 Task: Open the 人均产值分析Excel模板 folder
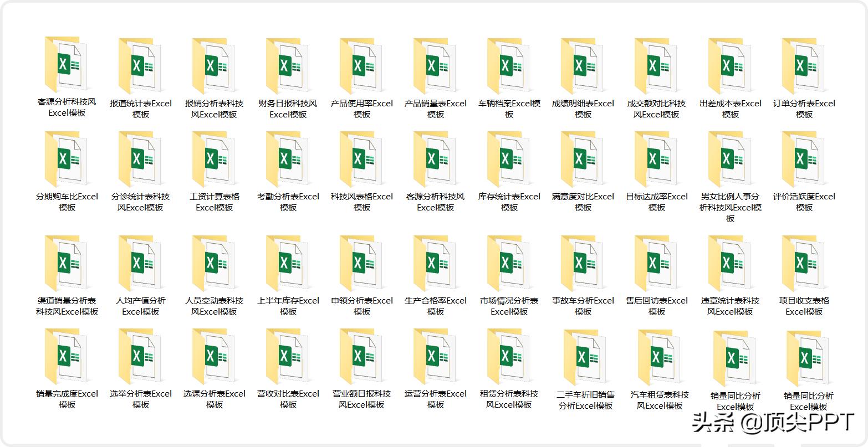[140, 263]
